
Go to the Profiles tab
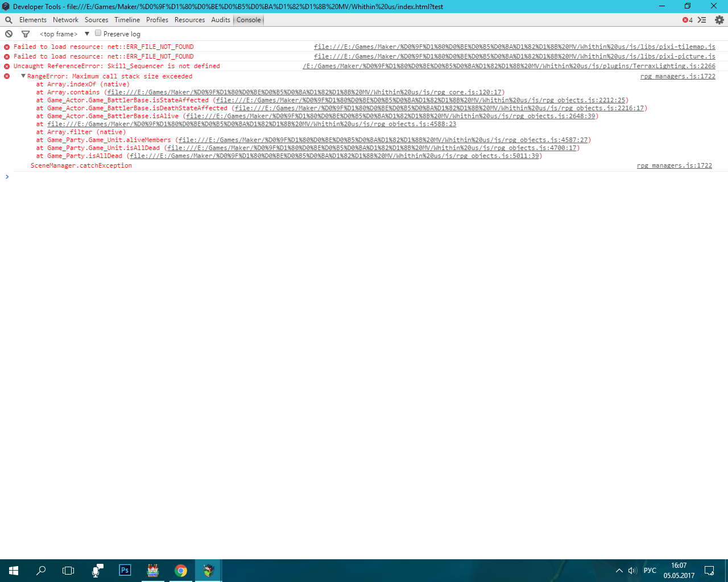click(x=157, y=20)
